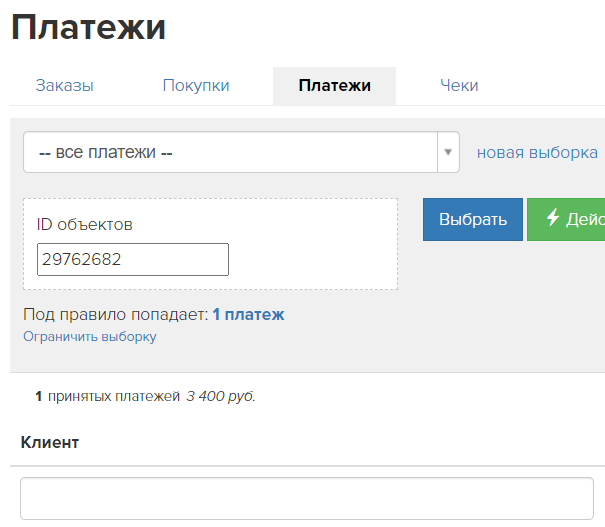Click the принятых платежей summary text
The width and height of the screenshot is (605, 527).
(x=114, y=396)
